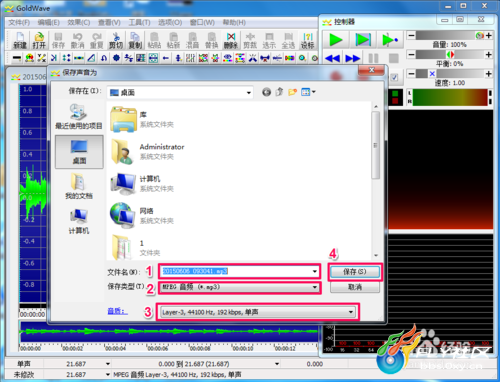Screen dimensions: 500x382
Task: Click the fast forward button in controller
Action: pos(352,59)
